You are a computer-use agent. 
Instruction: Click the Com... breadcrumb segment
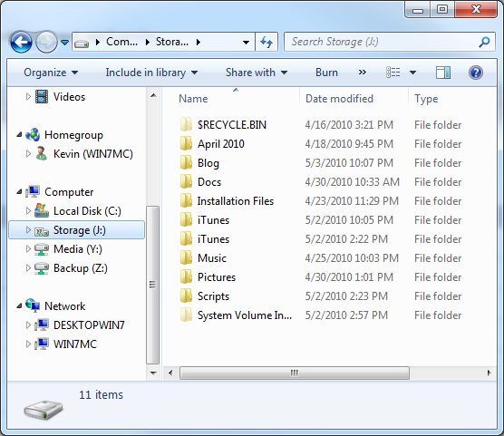pos(121,42)
